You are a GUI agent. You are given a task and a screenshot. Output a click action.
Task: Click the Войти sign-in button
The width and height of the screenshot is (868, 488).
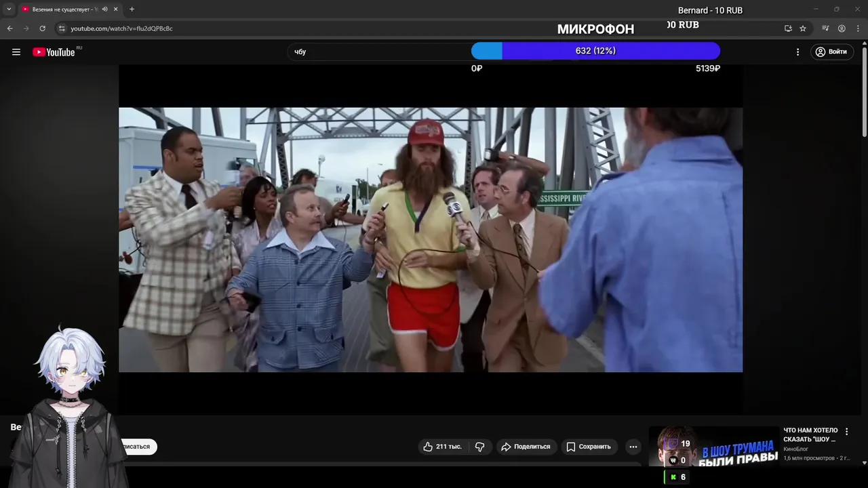click(831, 52)
